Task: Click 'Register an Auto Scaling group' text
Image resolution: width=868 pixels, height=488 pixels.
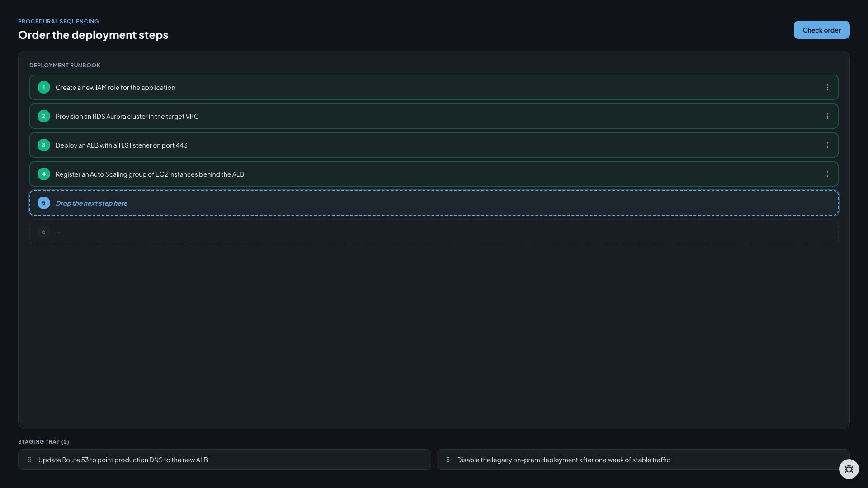Action: (150, 174)
